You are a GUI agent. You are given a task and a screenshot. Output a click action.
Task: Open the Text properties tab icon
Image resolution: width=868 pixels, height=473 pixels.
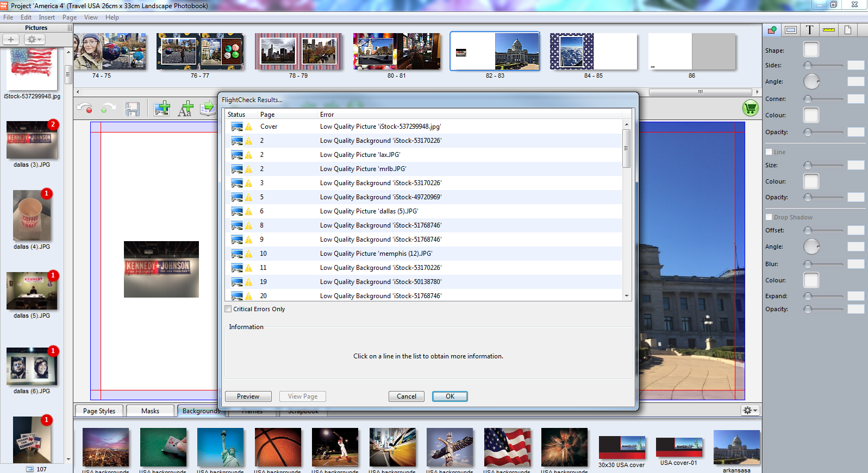[809, 30]
